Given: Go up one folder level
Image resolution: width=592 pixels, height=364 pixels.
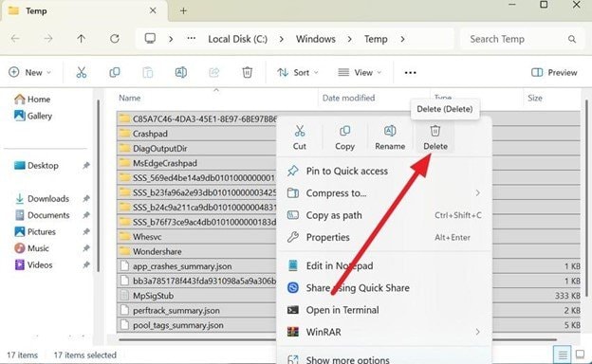Looking at the screenshot, I should [81, 39].
